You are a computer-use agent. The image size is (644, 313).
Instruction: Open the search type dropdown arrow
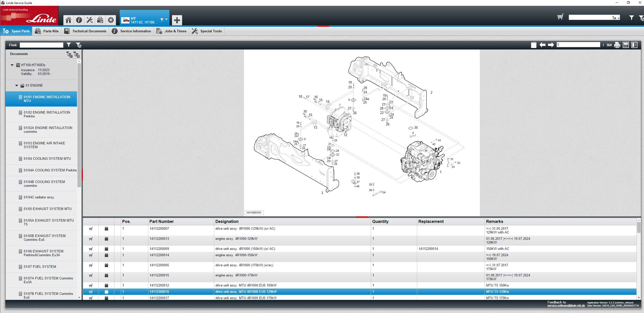(x=618, y=18)
